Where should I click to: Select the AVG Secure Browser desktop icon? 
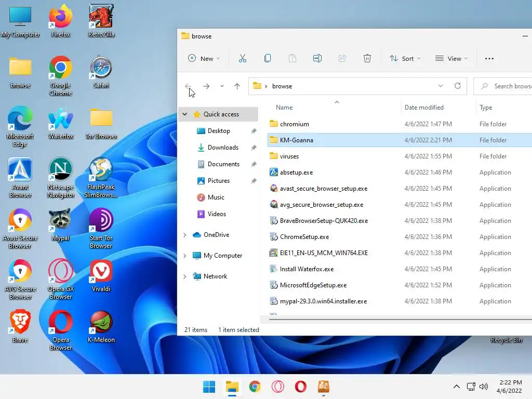[x=20, y=279]
